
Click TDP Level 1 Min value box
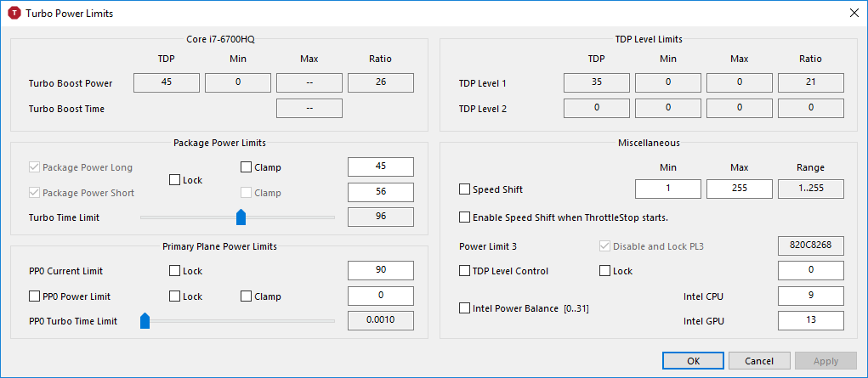(668, 83)
